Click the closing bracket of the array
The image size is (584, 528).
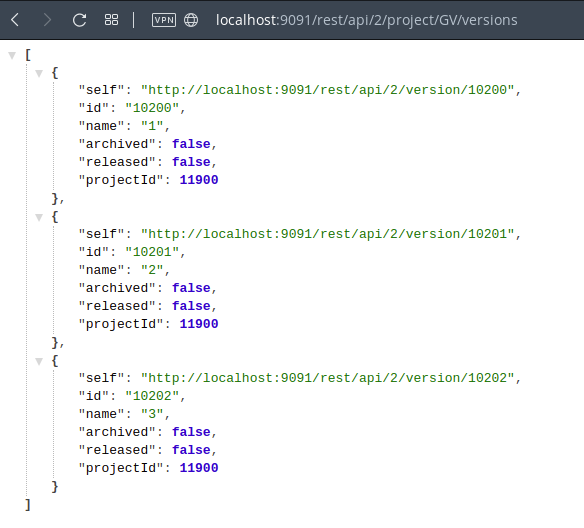[28, 505]
